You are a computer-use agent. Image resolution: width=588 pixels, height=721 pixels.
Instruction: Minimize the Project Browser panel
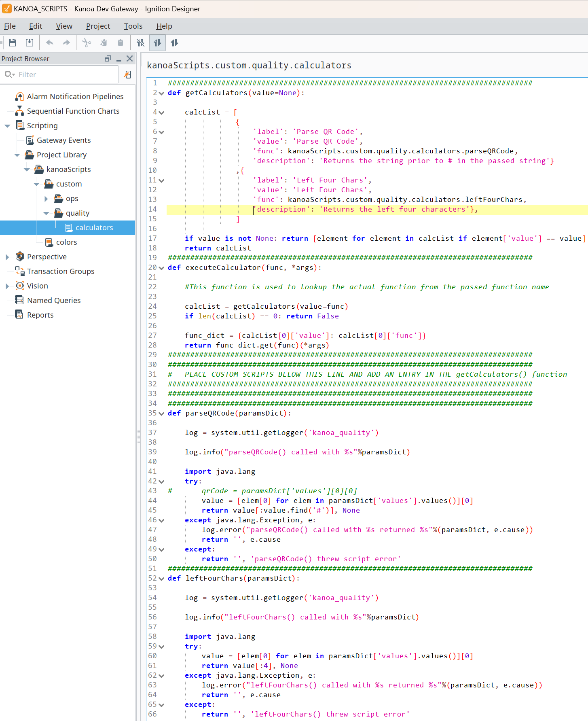(x=119, y=59)
